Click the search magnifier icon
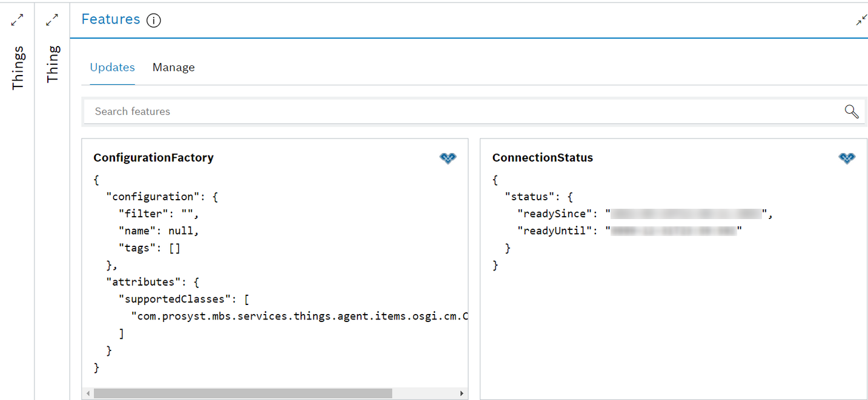The image size is (868, 400). (x=851, y=111)
